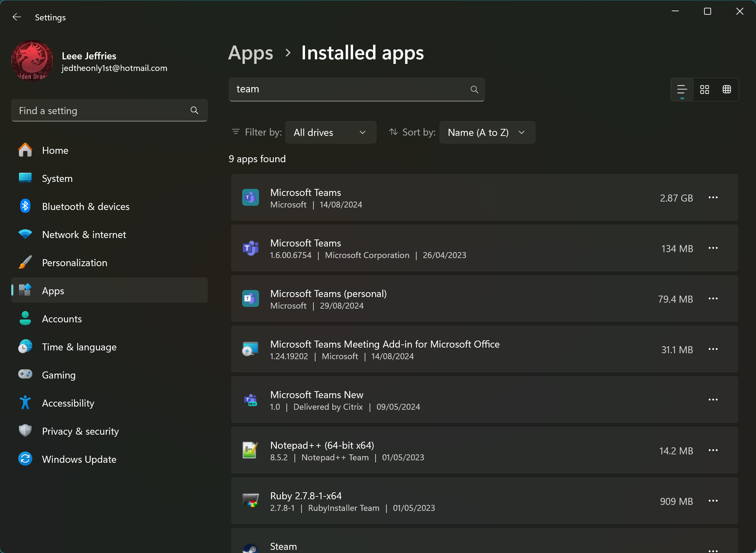Select Apps in the sidebar
The image size is (756, 553).
click(110, 291)
